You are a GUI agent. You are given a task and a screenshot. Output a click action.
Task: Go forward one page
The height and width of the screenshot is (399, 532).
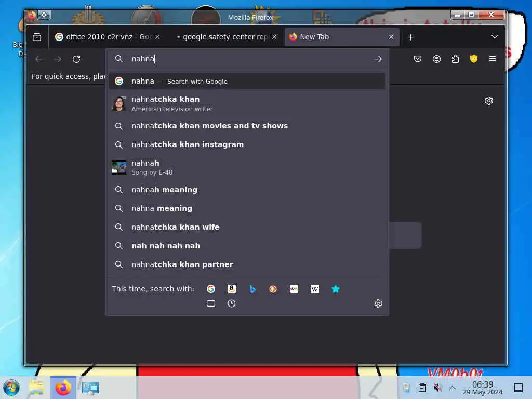point(58,59)
